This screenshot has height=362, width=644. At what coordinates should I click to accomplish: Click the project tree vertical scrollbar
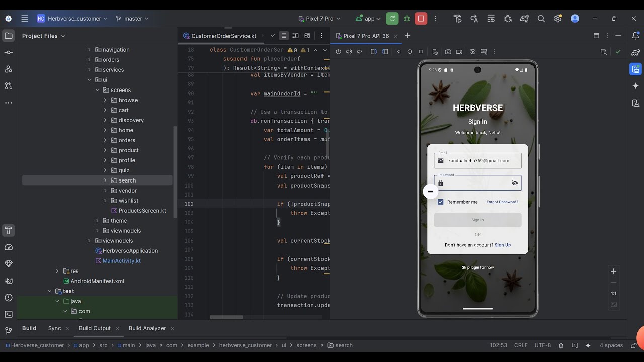[x=175, y=171]
